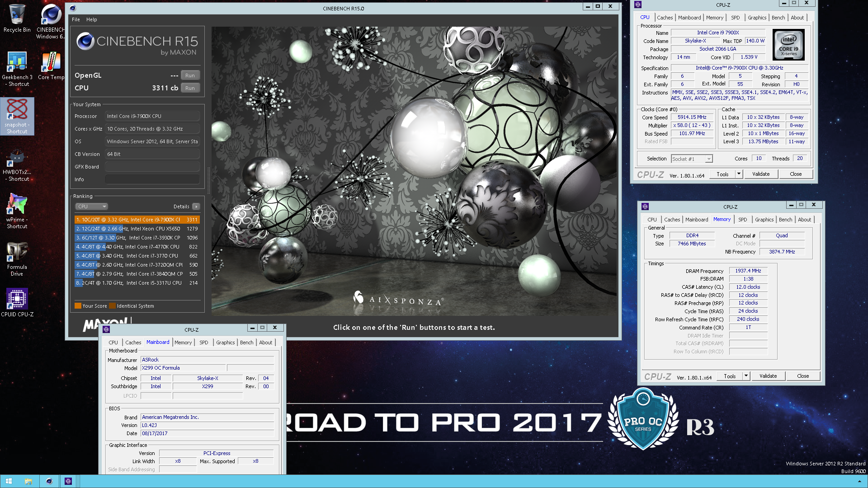Open the HWBOTx2 shortcut icon
This screenshot has height=488, width=868.
[17, 165]
